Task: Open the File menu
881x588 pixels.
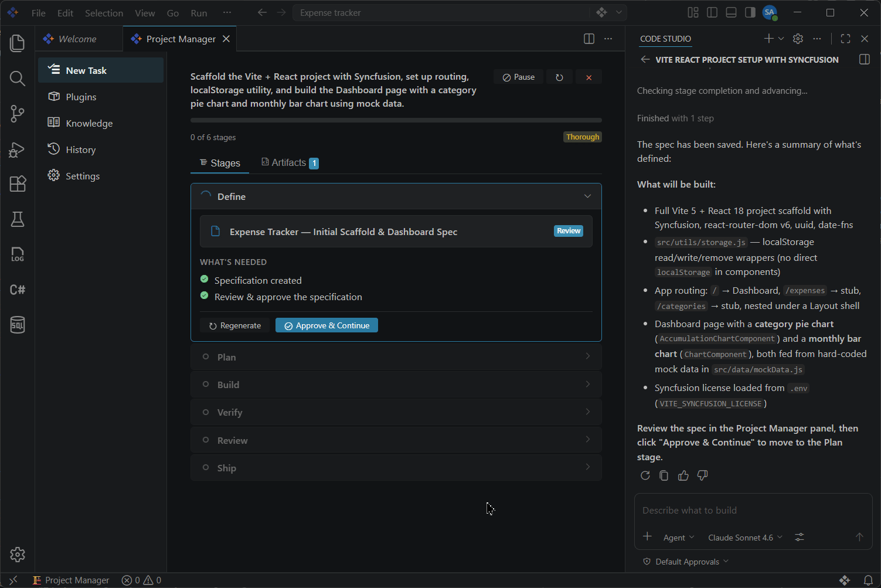Action: 39,13
